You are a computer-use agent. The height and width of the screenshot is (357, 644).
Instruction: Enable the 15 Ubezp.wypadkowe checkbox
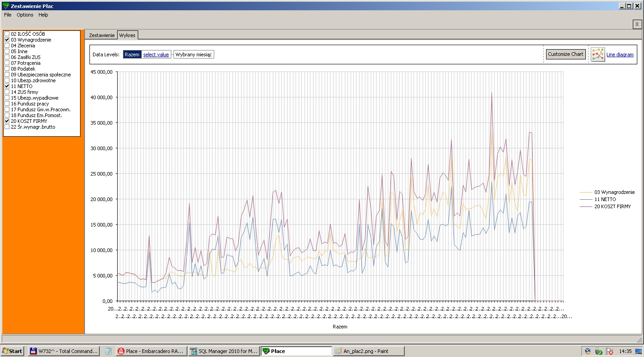click(7, 98)
